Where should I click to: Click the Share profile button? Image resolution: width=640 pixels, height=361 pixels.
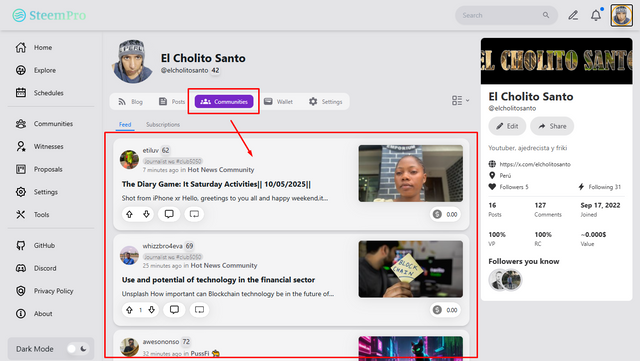pyautogui.click(x=552, y=126)
